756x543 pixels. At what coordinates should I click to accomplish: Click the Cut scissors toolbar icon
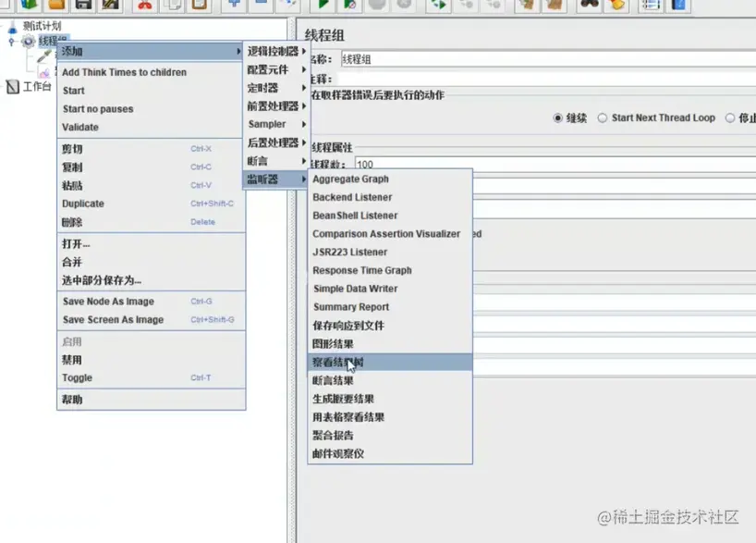tap(145, 5)
